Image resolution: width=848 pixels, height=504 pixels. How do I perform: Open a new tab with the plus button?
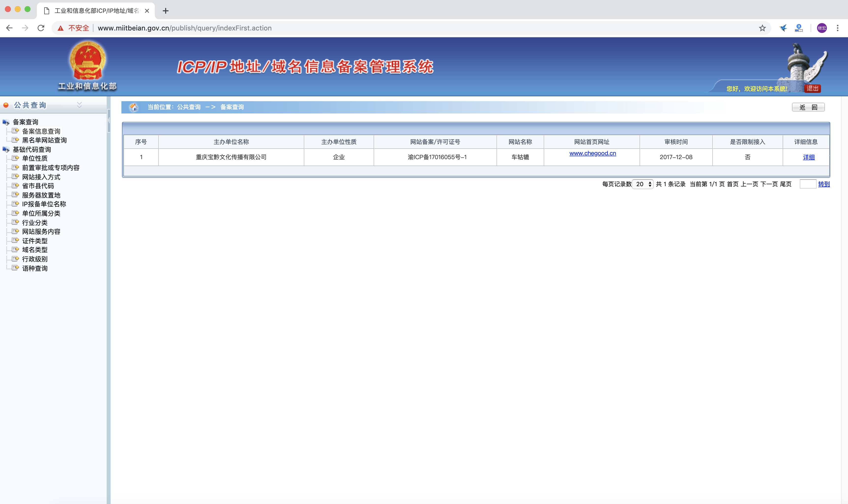(165, 11)
